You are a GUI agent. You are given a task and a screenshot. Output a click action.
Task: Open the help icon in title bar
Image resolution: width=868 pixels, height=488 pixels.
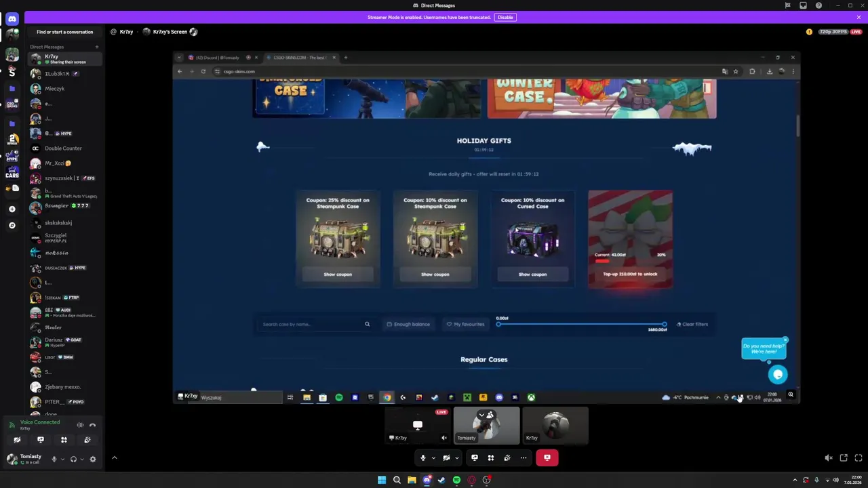[818, 5]
